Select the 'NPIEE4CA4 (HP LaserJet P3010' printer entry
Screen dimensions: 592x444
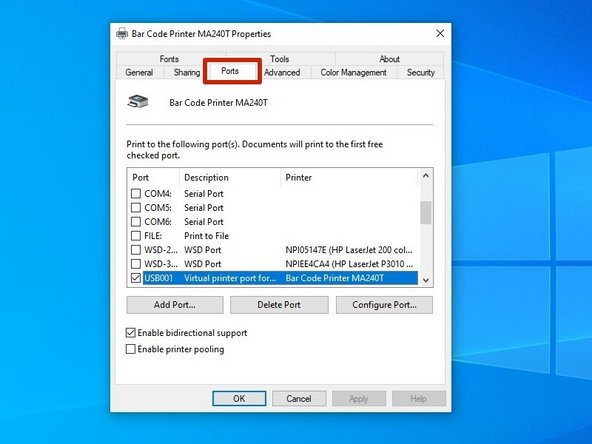coord(349,264)
